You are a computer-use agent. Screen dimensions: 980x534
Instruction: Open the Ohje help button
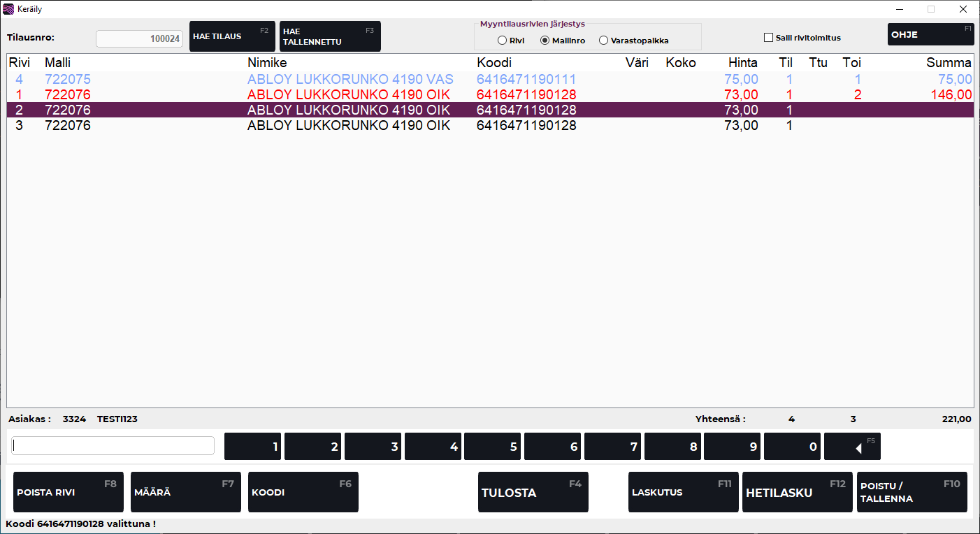pos(930,34)
